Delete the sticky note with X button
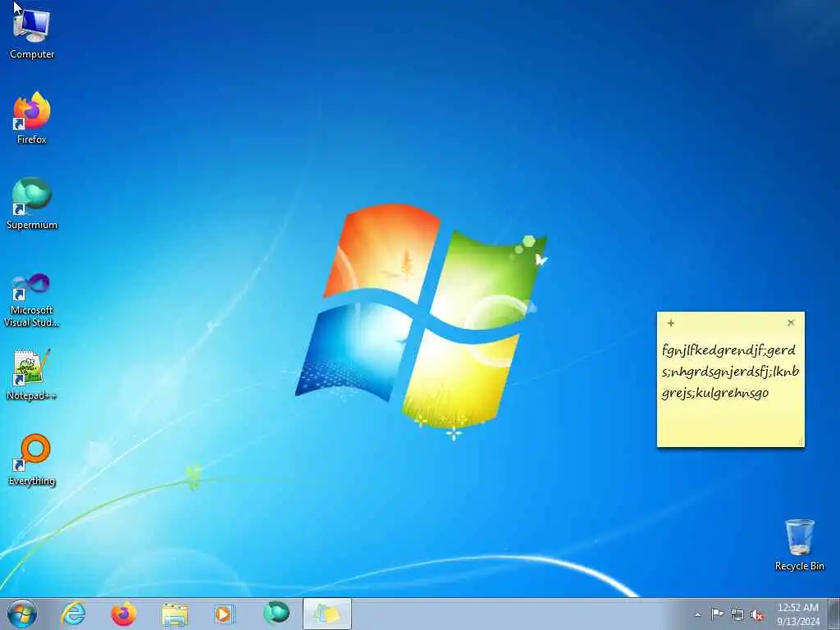Viewport: 840px width, 630px height. tap(791, 322)
